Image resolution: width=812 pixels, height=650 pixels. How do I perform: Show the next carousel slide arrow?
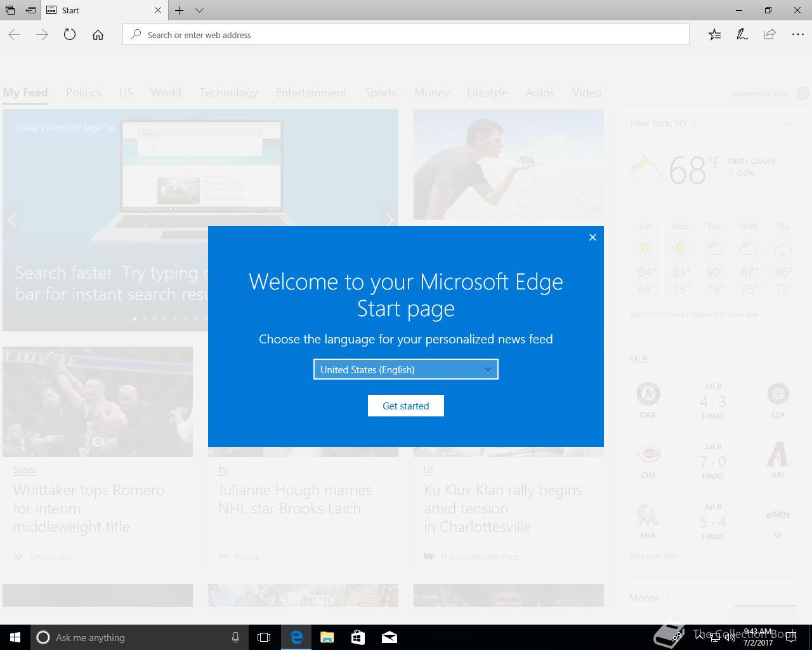pyautogui.click(x=389, y=220)
